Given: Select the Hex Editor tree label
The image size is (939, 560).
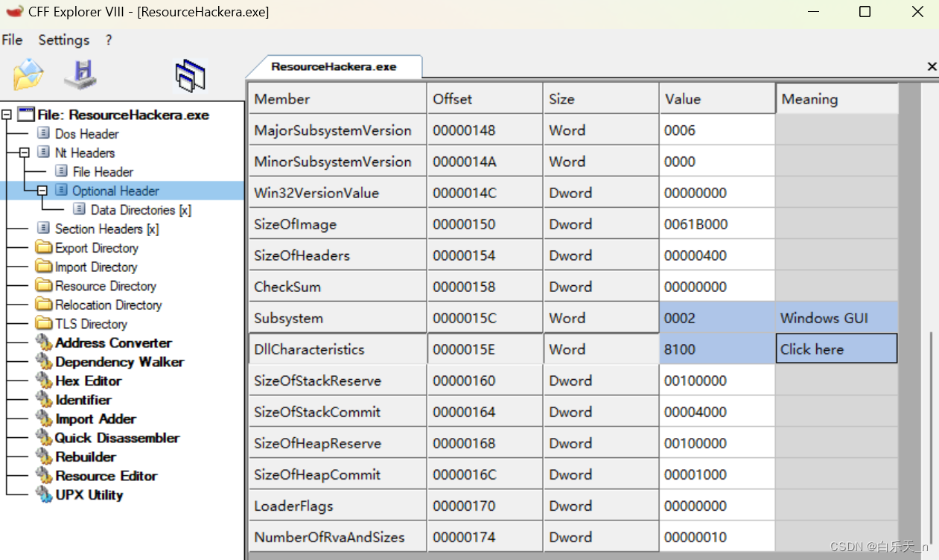Looking at the screenshot, I should coord(88,381).
